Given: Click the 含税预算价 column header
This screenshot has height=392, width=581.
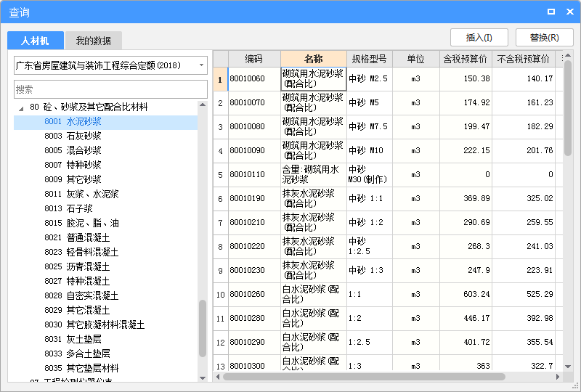Looking at the screenshot, I should [x=466, y=59].
